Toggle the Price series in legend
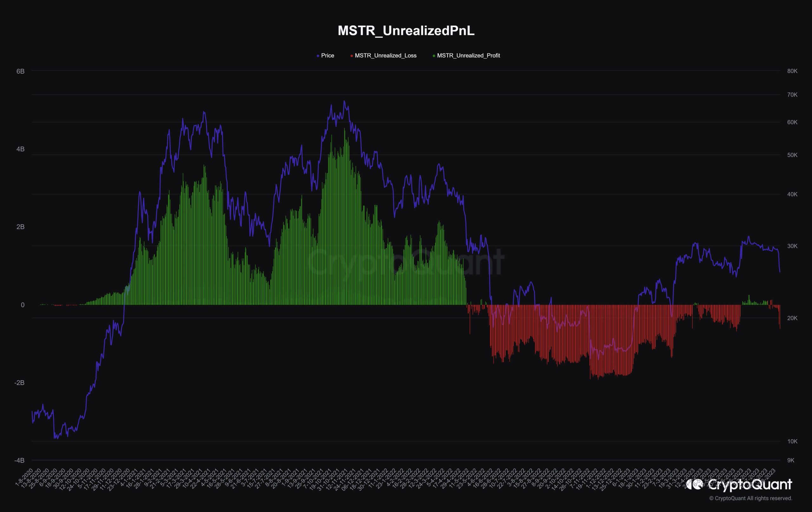Image resolution: width=812 pixels, height=512 pixels. click(x=327, y=56)
